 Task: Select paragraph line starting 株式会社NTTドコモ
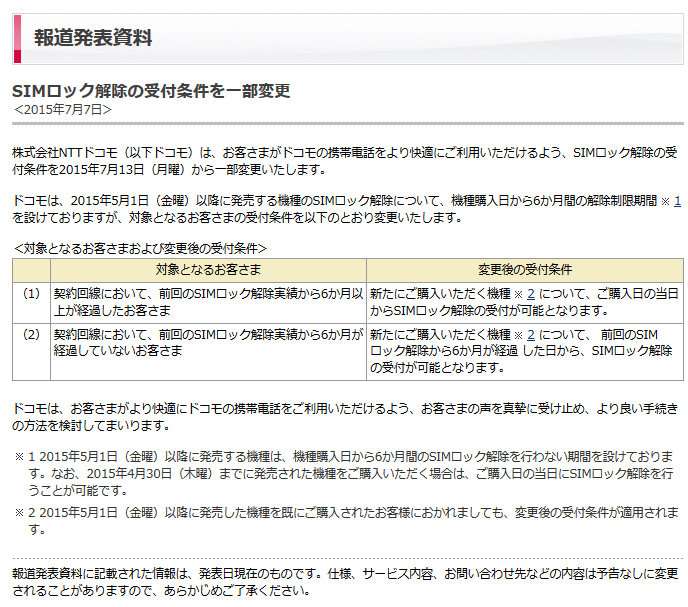tap(345, 153)
